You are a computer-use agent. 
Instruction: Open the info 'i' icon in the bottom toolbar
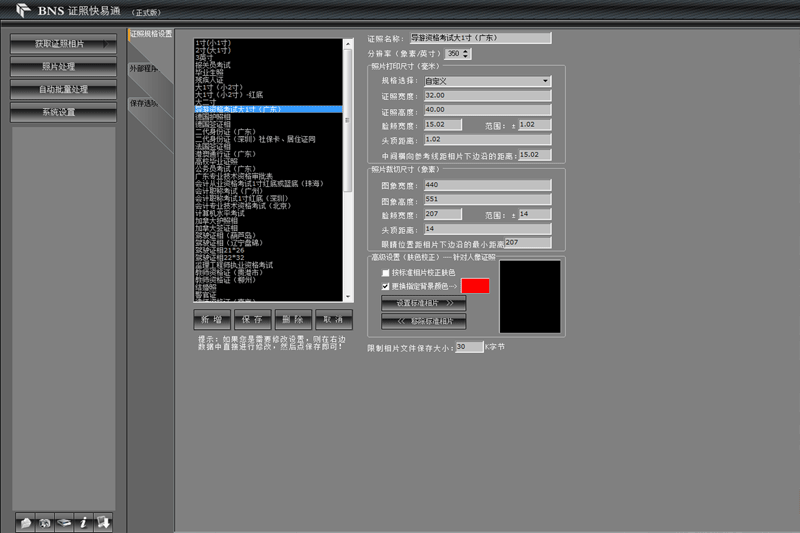pyautogui.click(x=84, y=522)
